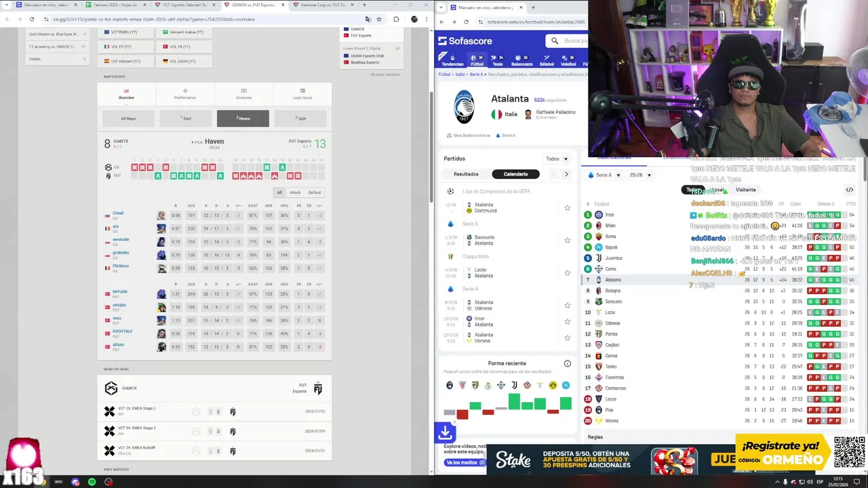Select Visitante standings filter
868x488 pixels.
point(745,190)
